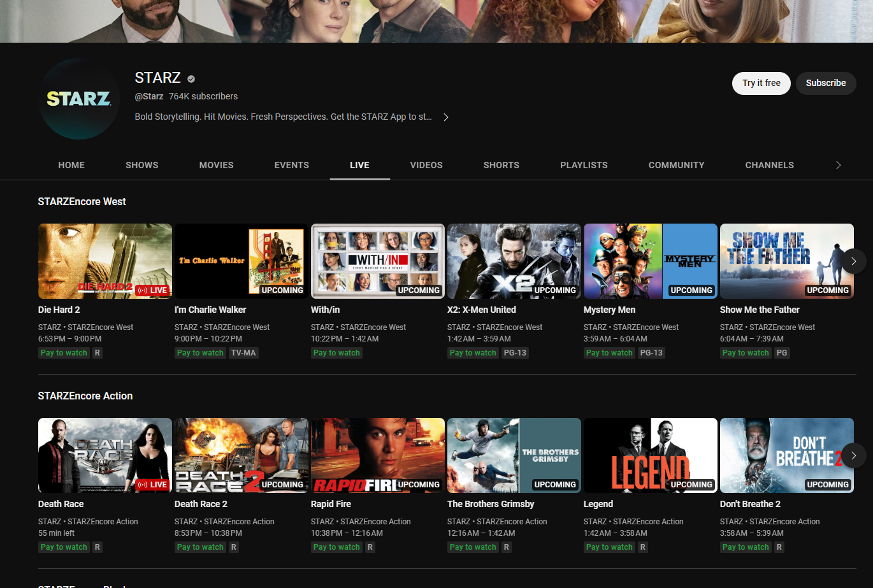The image size is (873, 588).
Task: Click the Death Race title link
Action: pyautogui.click(x=61, y=504)
